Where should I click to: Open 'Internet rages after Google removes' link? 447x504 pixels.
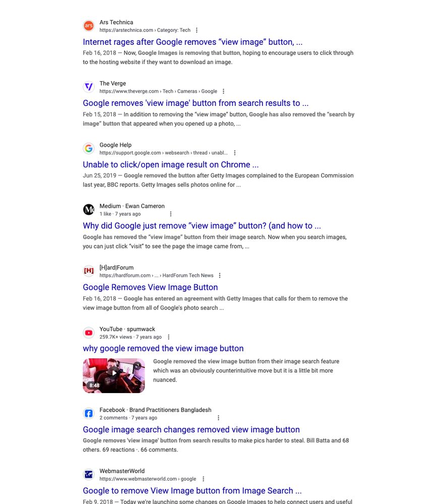[x=193, y=42]
